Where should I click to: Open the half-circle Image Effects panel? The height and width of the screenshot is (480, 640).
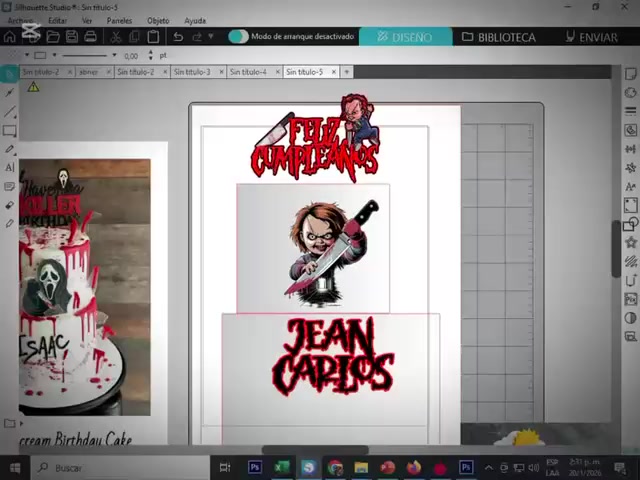(x=631, y=318)
